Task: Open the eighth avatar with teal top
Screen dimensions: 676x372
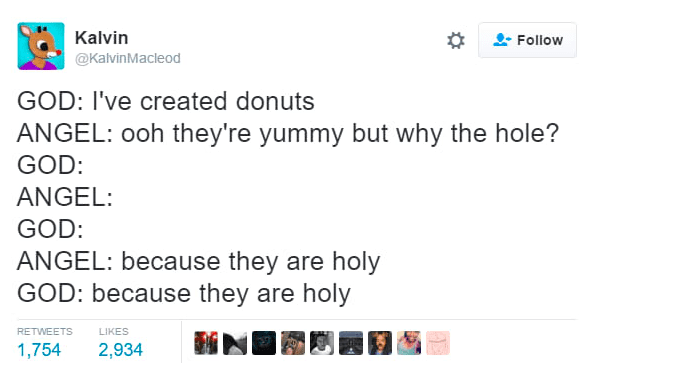Action: pyautogui.click(x=409, y=343)
